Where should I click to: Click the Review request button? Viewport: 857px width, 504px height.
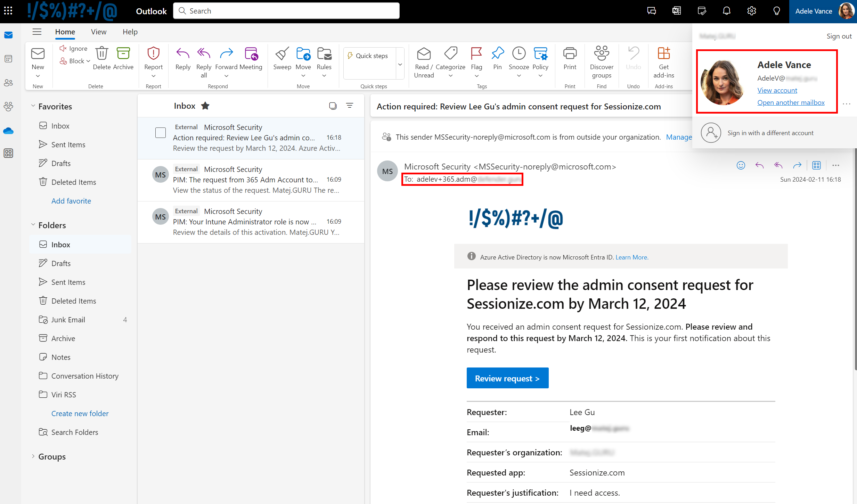tap(507, 378)
